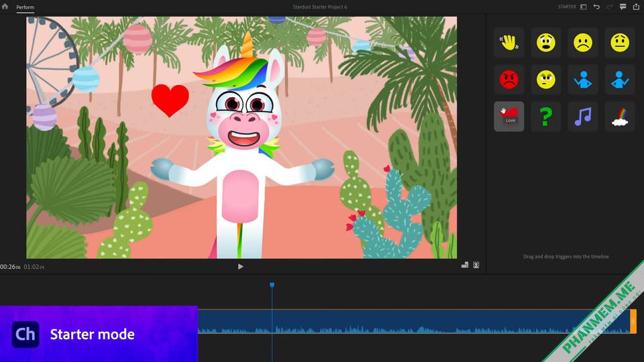
Task: Trigger the sad frowning face
Action: pos(583,43)
